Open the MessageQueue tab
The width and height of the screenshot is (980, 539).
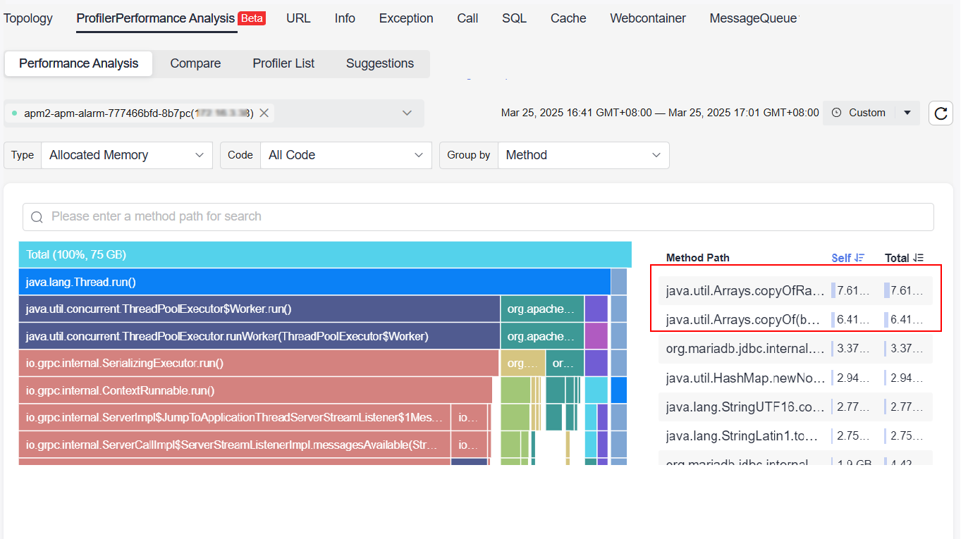(x=754, y=18)
